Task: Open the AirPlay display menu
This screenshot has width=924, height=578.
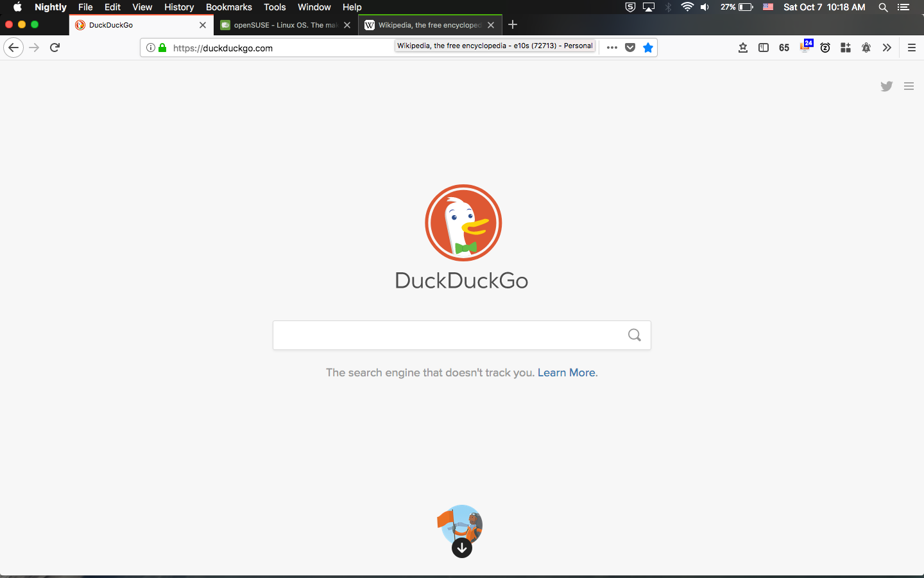Action: tap(649, 7)
